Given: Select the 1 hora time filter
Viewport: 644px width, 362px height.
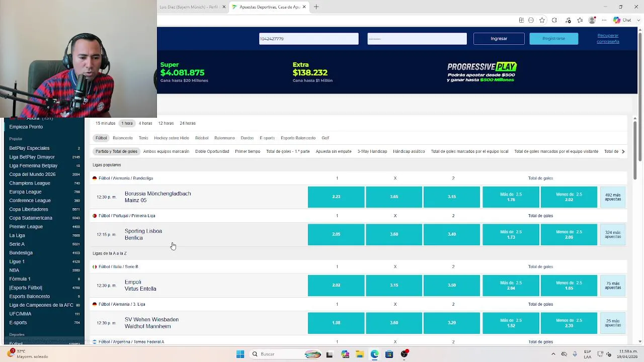Looking at the screenshot, I should pyautogui.click(x=127, y=123).
